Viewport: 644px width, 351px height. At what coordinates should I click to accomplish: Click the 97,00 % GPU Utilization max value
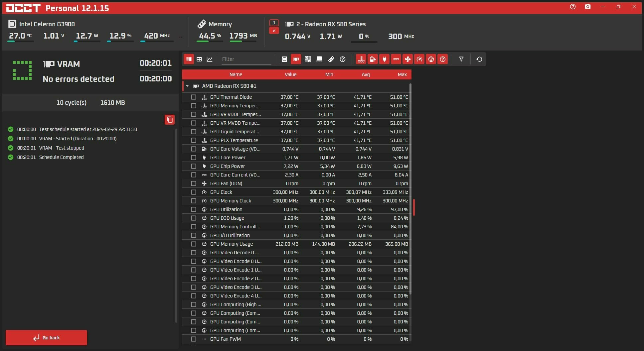click(399, 209)
